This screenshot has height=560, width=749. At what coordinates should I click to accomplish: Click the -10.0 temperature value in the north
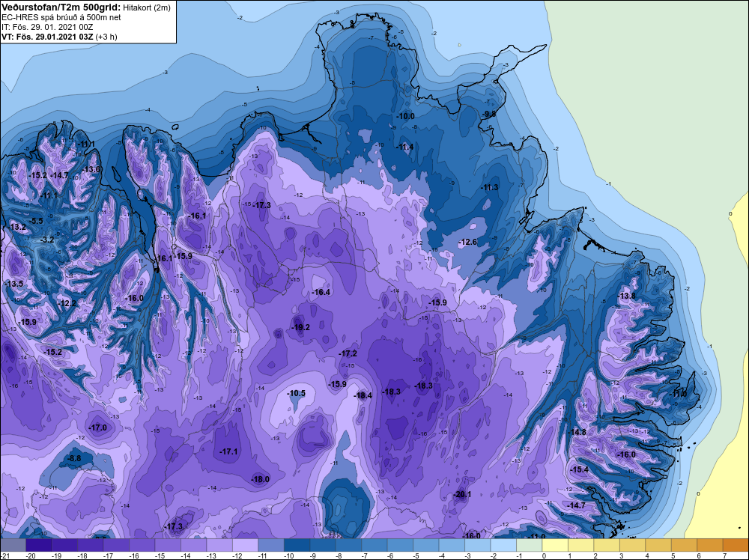pyautogui.click(x=405, y=117)
